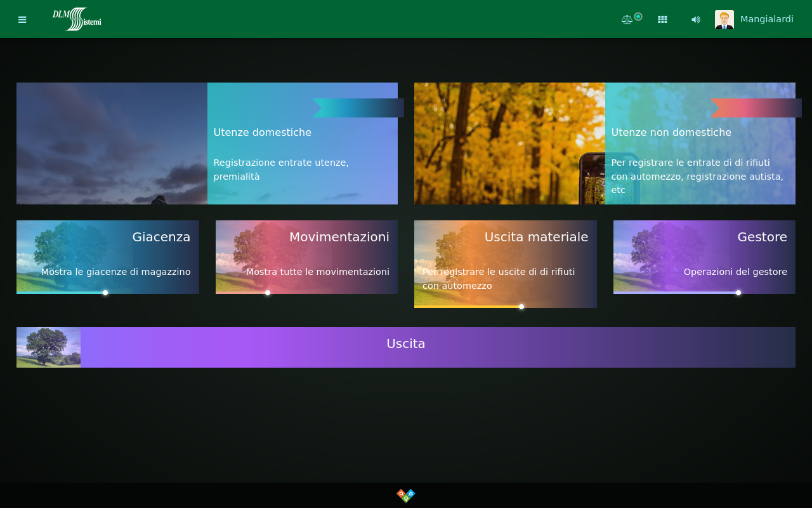Open the hamburger menu
Screen dimensions: 812x508
(22, 20)
